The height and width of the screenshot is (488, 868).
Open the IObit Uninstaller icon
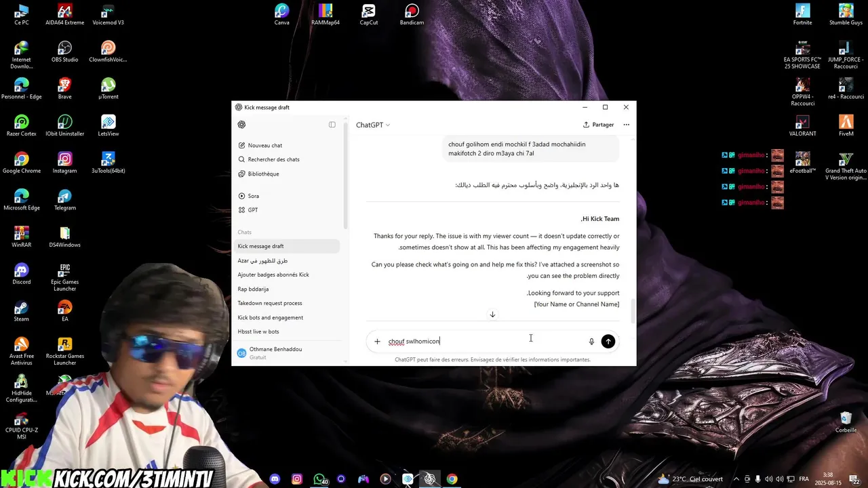pos(65,126)
